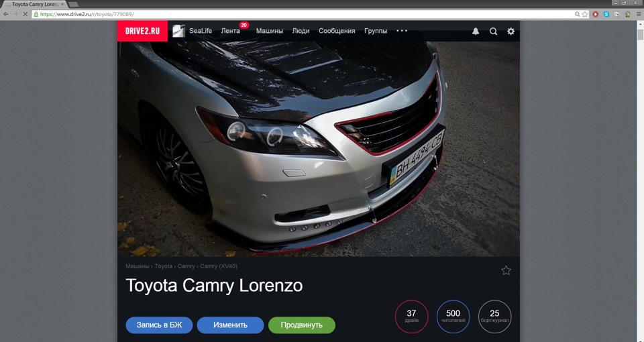Bookmark this page with browser star
Screen dimensions: 644x342
coord(585,14)
